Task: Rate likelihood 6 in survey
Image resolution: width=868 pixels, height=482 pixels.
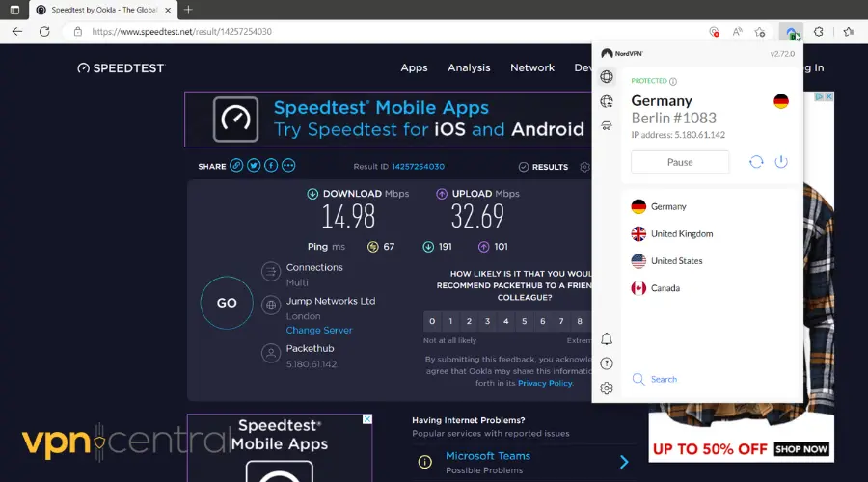Action: pos(542,321)
